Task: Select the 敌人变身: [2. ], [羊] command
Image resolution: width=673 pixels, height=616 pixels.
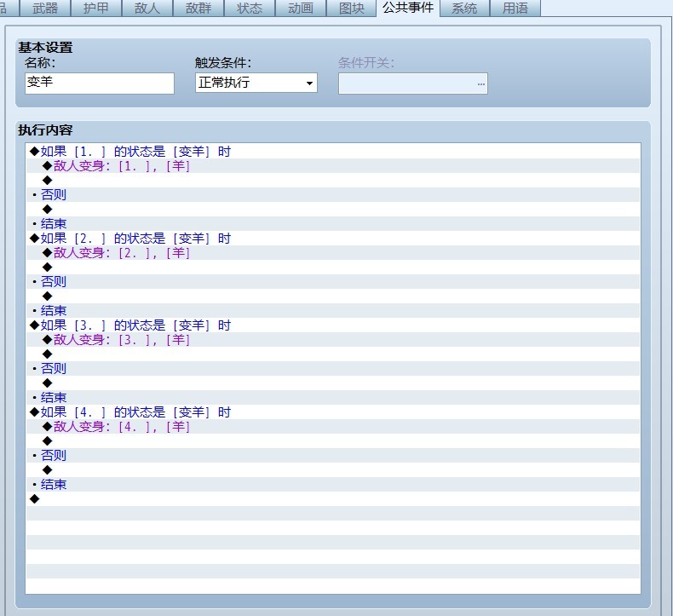Action: 333,253
